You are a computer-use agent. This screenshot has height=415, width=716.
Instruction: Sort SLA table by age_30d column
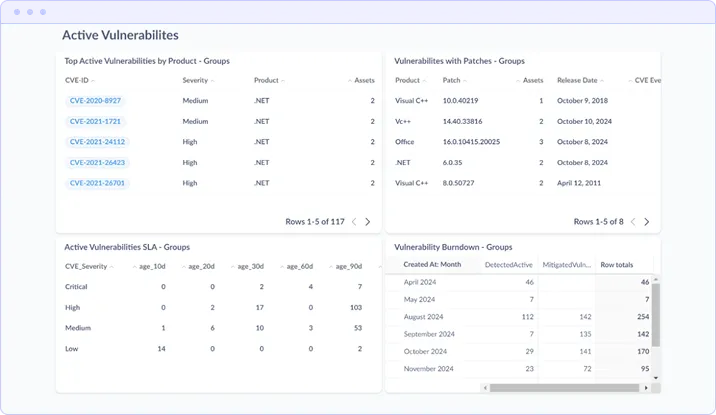(247, 267)
